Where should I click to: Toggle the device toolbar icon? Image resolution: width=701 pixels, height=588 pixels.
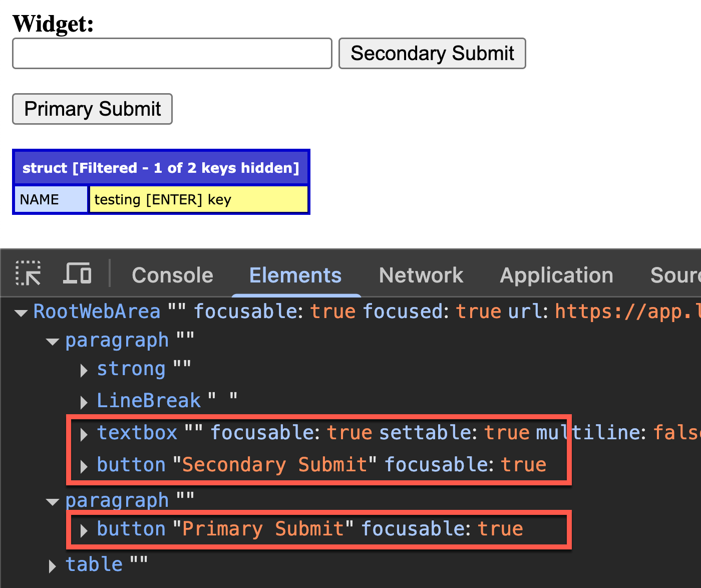click(x=78, y=273)
